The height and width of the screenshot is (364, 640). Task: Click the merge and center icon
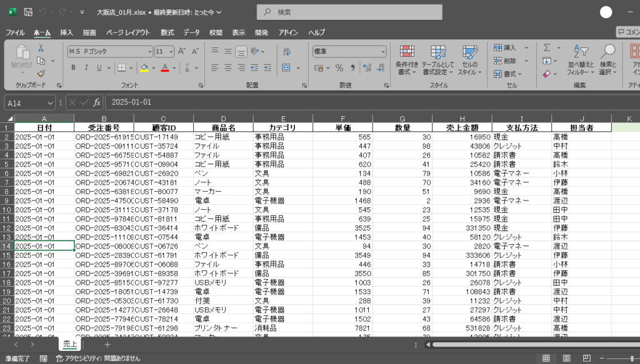point(286,67)
